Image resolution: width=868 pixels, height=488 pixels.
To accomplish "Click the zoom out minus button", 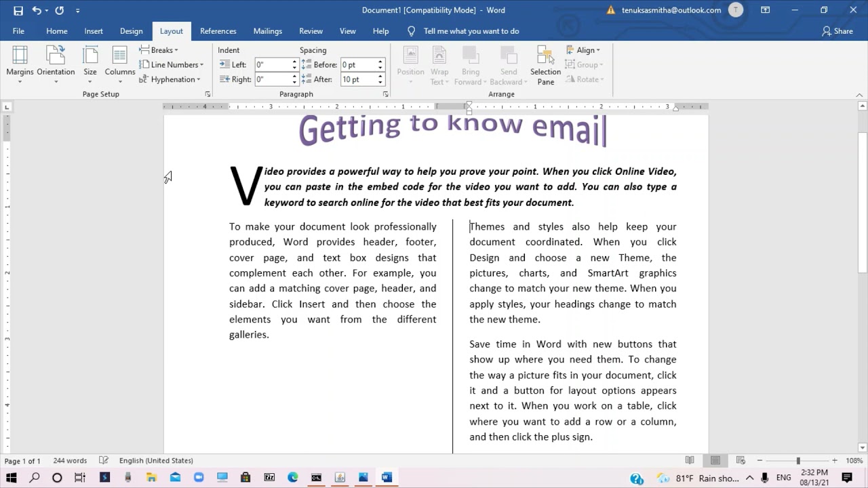I will tap(759, 461).
